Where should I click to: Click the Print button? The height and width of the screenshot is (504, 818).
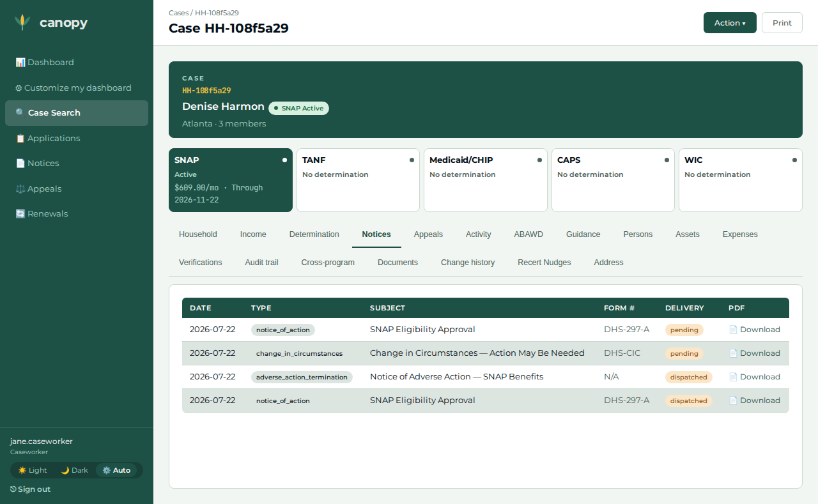(x=782, y=22)
